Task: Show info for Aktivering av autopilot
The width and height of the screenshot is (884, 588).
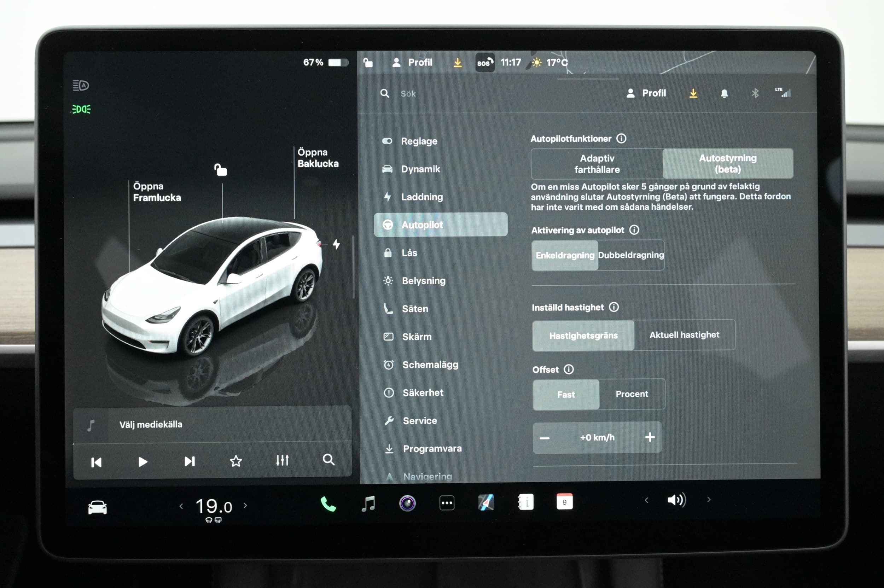Action: pos(634,230)
